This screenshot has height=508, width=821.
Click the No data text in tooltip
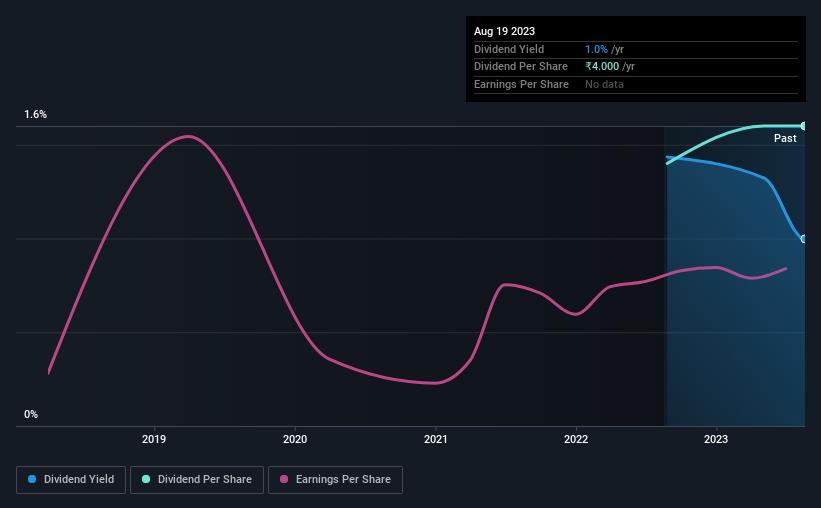pyautogui.click(x=605, y=85)
